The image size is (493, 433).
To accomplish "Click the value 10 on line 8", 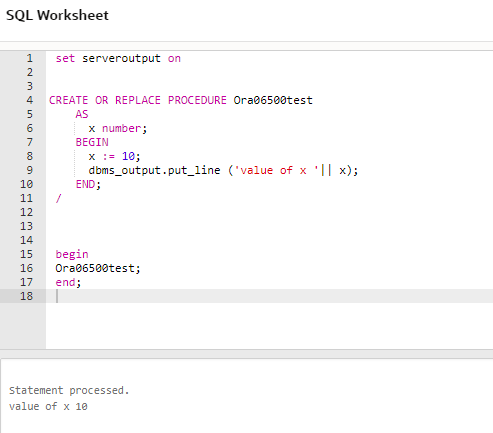I will (x=128, y=156).
